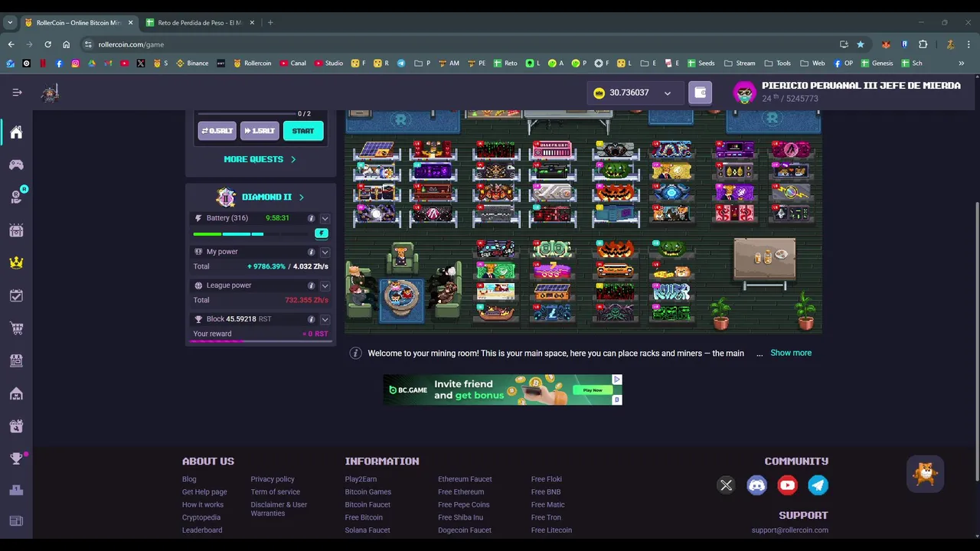Show more hidden bookmarks chevron

tap(962, 64)
